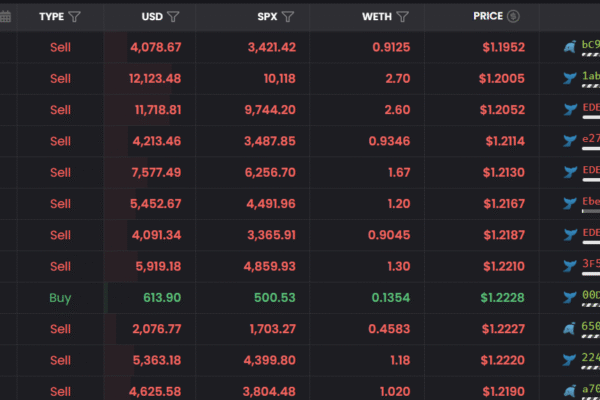The image size is (600, 400).
Task: Open the USD column filter
Action: [174, 17]
